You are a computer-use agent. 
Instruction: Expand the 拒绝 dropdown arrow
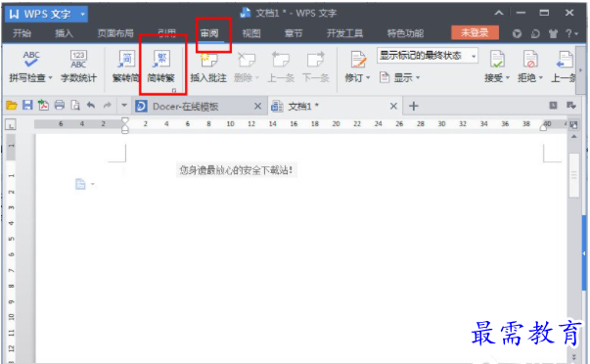541,78
